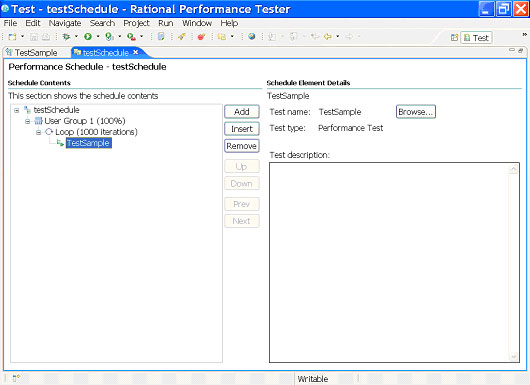Click the Remove button
This screenshot has height=385, width=530.
242,146
